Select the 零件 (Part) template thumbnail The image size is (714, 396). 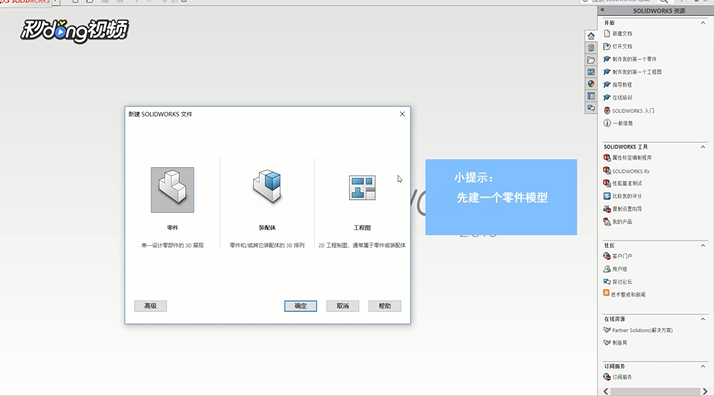173,190
